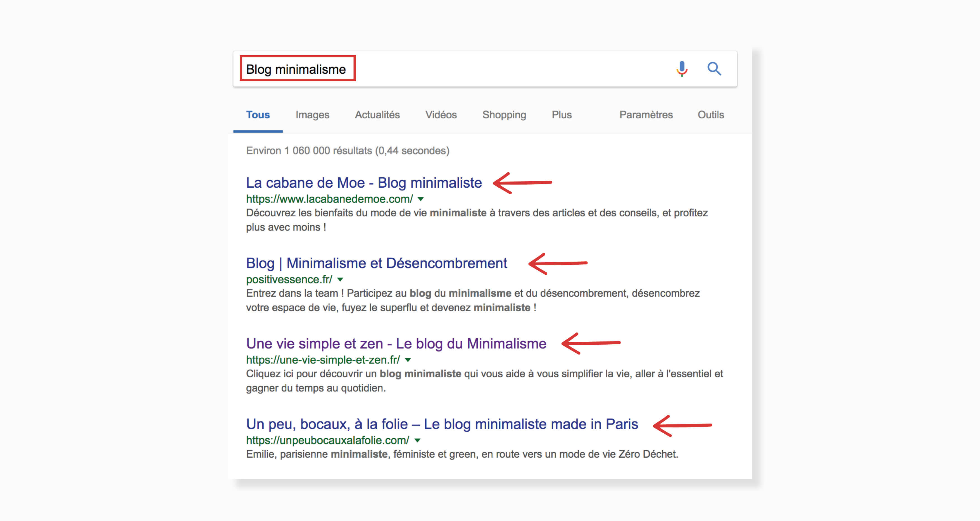Screen dimensions: 980x521
Task: Expand dropdown arrow next to unpeubocauxalafolie.com
Action: [418, 440]
